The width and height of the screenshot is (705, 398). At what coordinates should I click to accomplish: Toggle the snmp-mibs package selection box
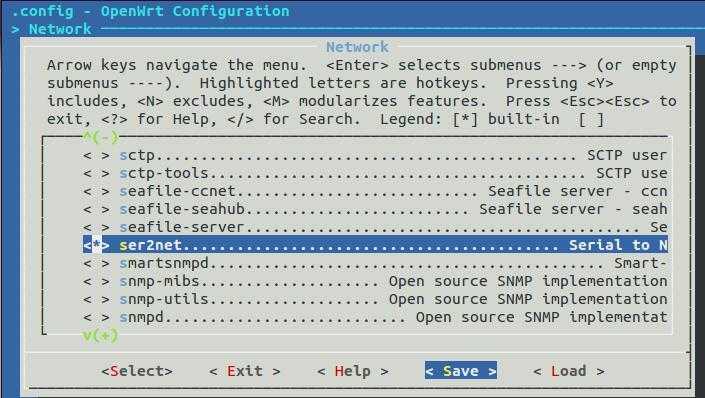click(96, 281)
